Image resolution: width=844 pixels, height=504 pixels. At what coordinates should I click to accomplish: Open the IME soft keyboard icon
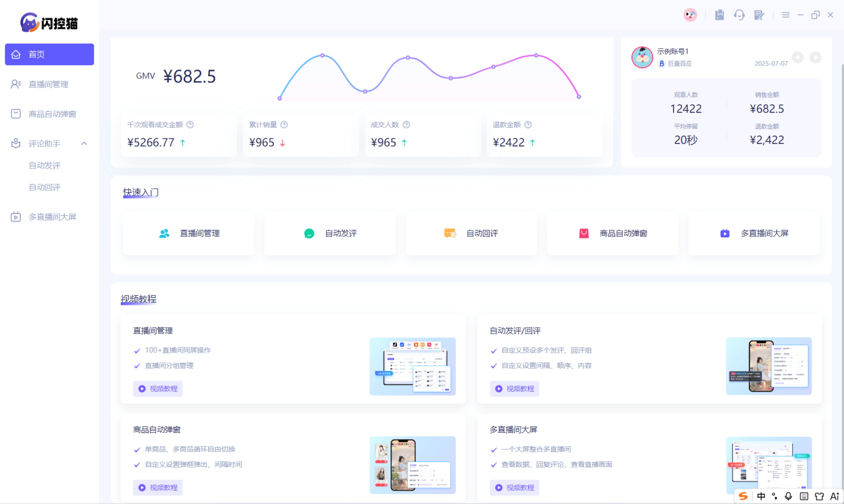803,496
